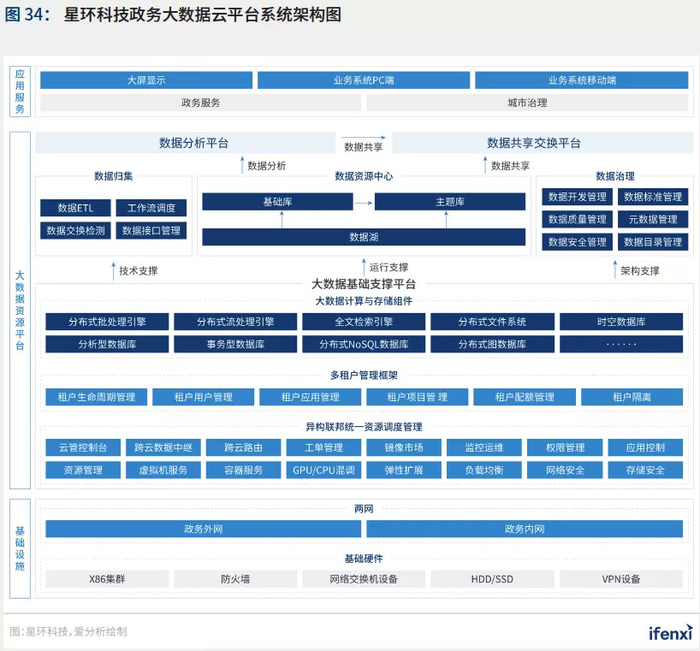Click the 数据共享交换平台 header
The width and height of the screenshot is (700, 651).
tap(542, 143)
